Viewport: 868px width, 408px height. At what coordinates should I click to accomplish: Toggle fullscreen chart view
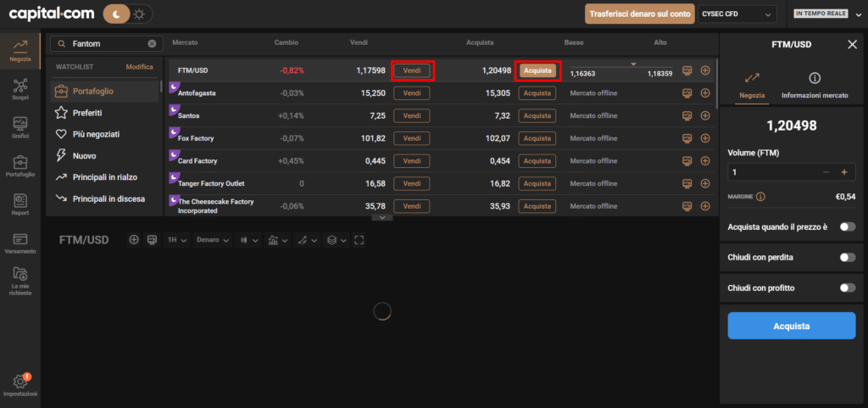point(359,240)
